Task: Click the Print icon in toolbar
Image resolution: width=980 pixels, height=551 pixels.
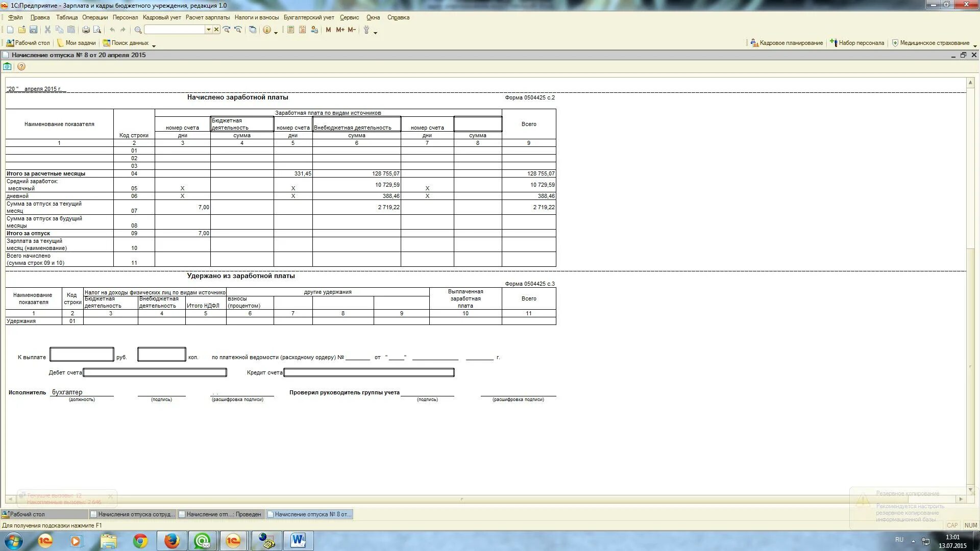Action: click(86, 30)
